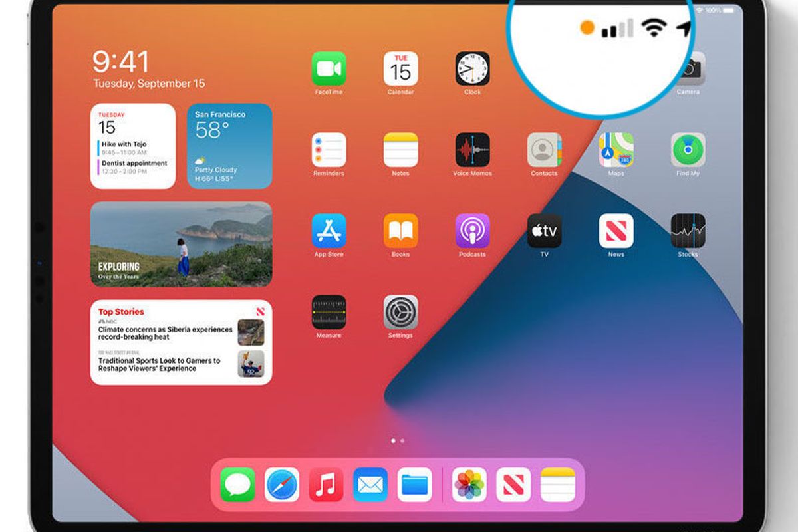Open the Reminders app
The width and height of the screenshot is (798, 532).
tap(329, 150)
